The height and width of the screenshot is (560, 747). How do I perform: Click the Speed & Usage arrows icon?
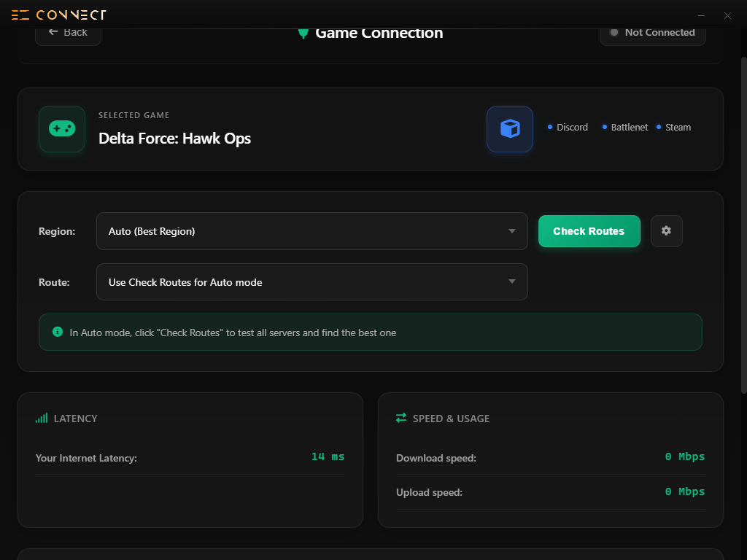[x=401, y=418]
